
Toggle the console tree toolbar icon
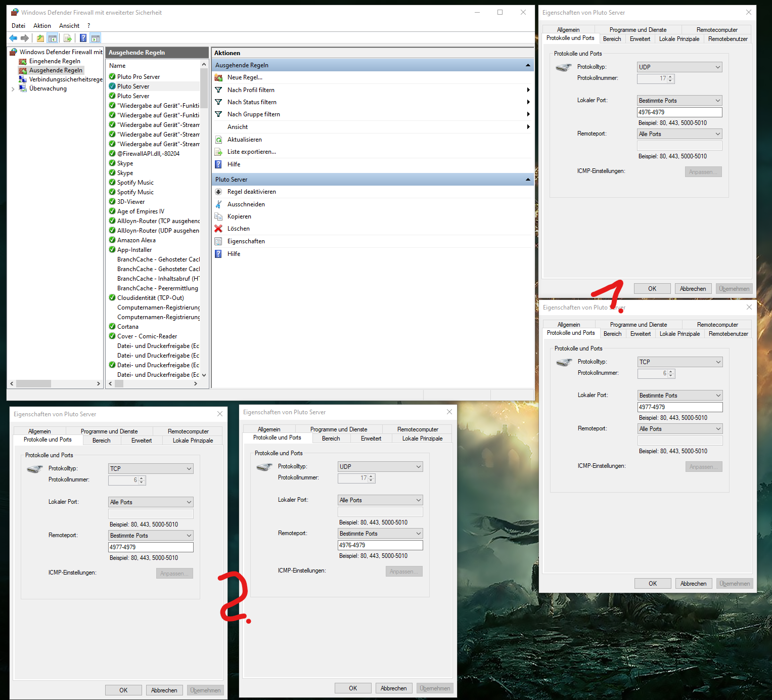tap(52, 38)
